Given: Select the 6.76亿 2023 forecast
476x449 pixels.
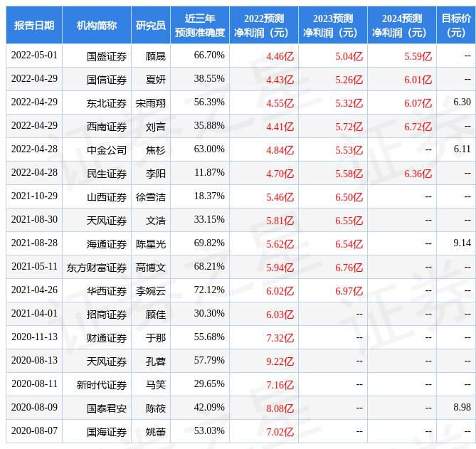Looking at the screenshot, I should tap(349, 268).
